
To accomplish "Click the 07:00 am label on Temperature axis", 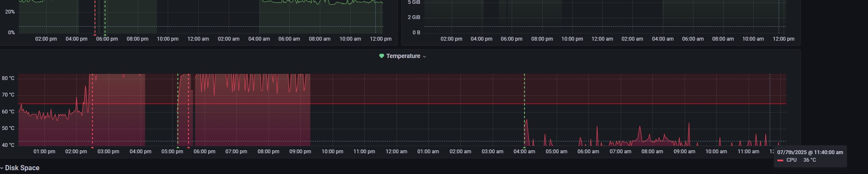I will click(x=620, y=152).
